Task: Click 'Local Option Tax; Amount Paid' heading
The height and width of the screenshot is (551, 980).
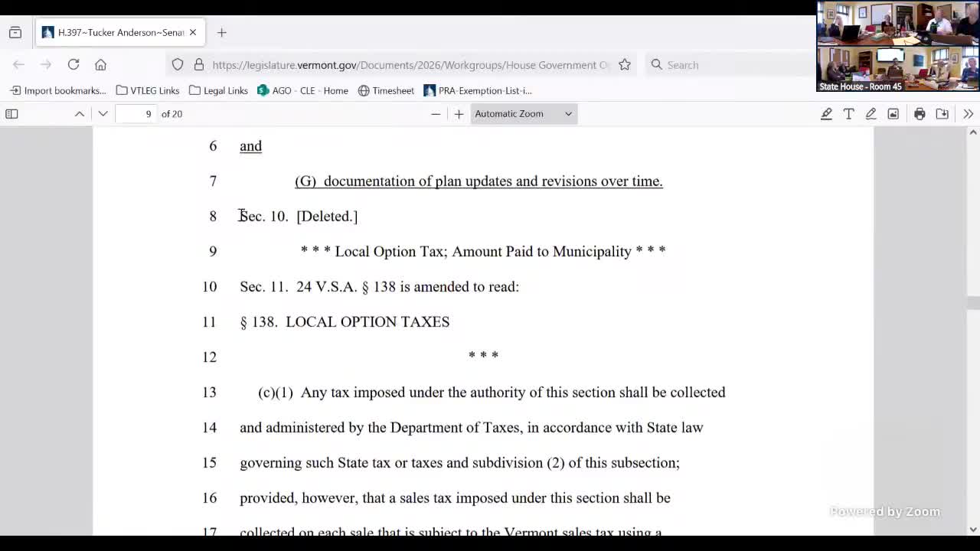Action: (x=483, y=252)
